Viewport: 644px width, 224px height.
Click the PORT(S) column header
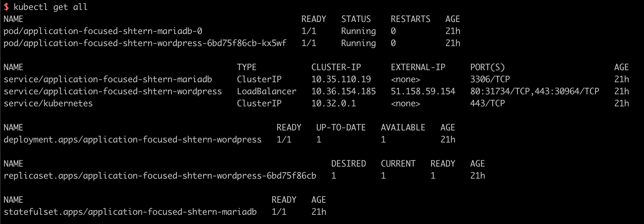pos(487,67)
